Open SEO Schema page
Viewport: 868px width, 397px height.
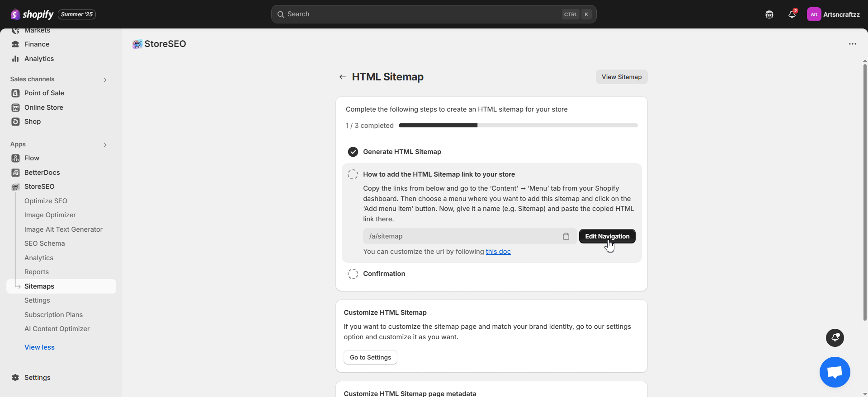(45, 243)
